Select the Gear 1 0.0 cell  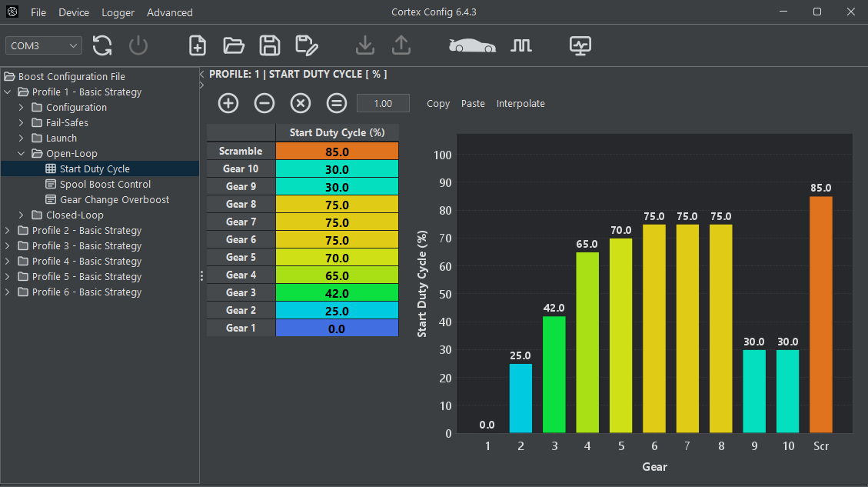(337, 329)
